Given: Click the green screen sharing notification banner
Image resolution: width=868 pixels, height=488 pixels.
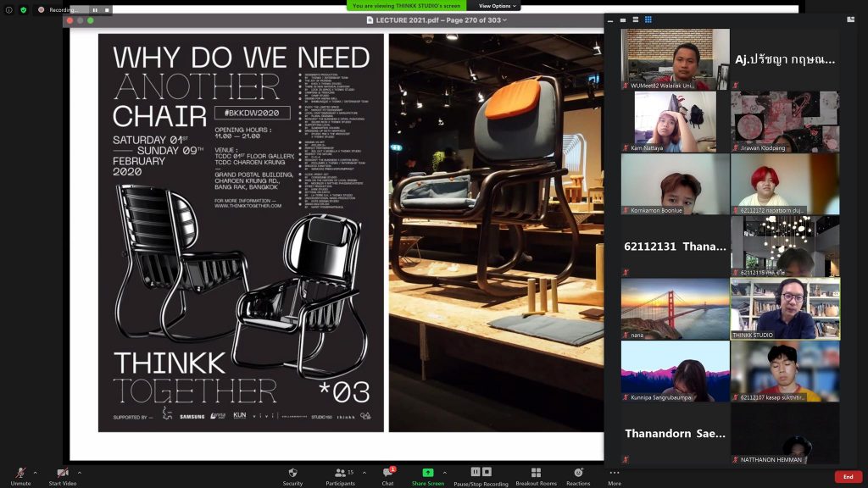Looking at the screenshot, I should (407, 6).
